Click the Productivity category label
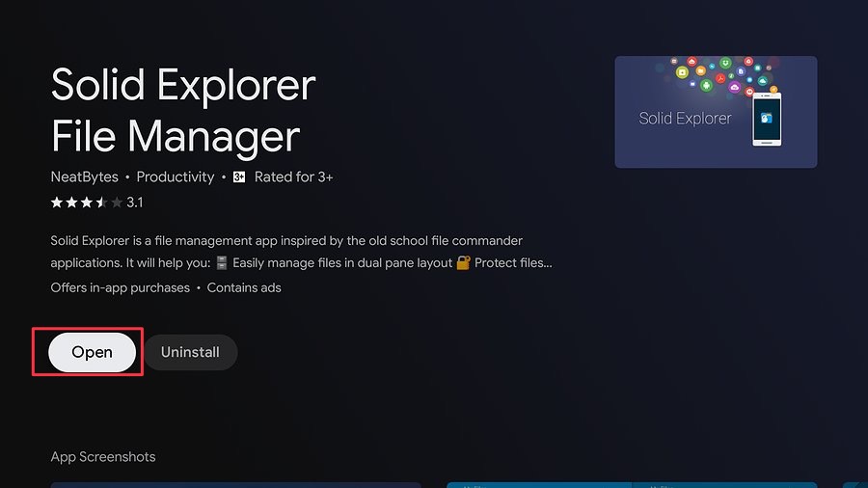Screen dimensions: 868x488 [175, 177]
